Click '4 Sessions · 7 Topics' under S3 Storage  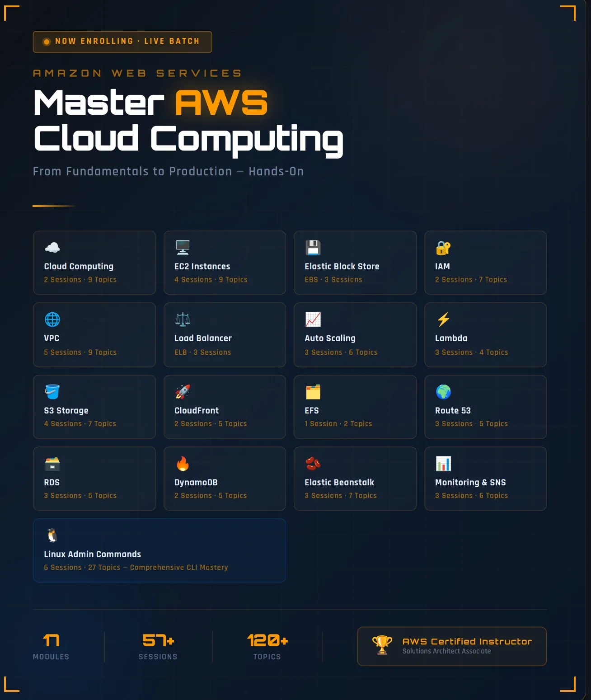(80, 424)
